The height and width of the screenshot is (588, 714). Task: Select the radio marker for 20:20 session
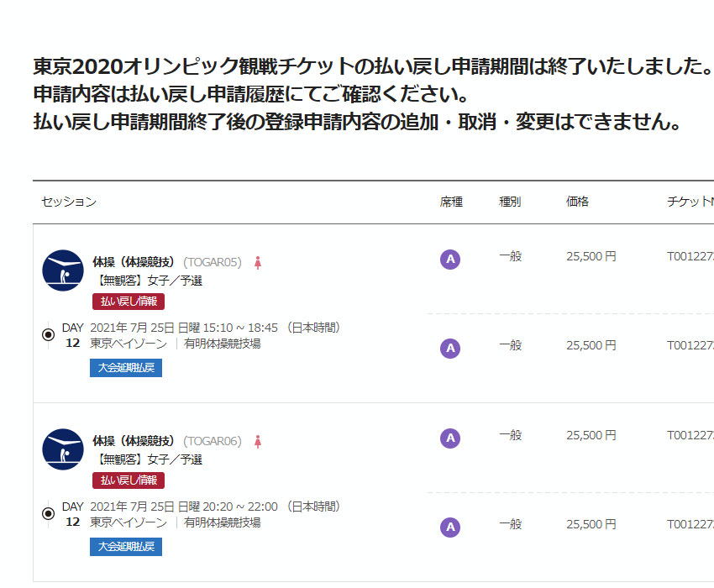tap(48, 514)
